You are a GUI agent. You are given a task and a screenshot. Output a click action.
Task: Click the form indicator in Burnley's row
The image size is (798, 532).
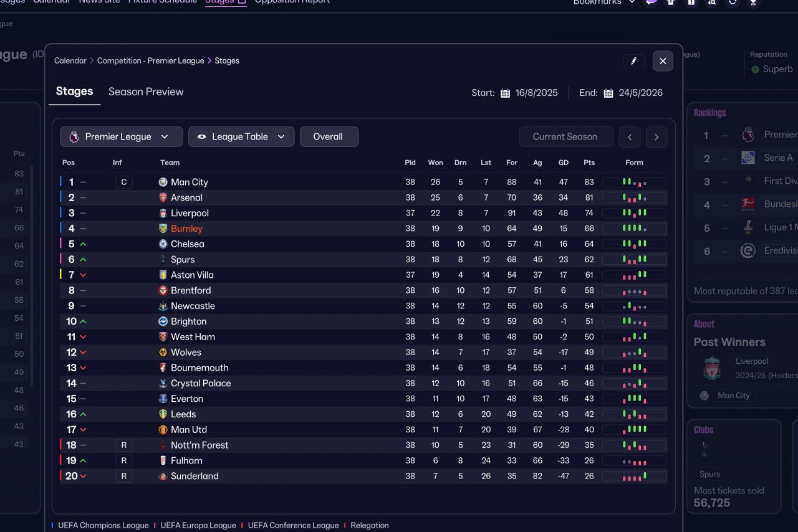pyautogui.click(x=634, y=229)
